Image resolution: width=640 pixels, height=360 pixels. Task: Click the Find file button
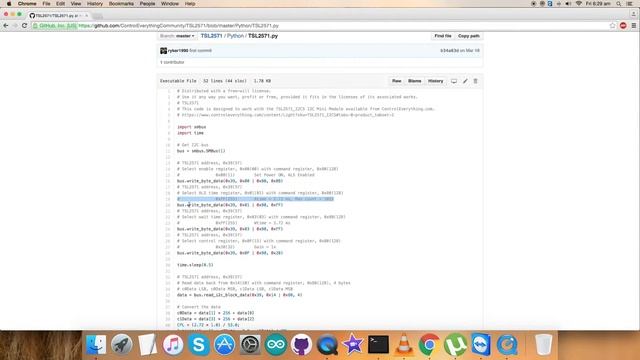pos(443,36)
